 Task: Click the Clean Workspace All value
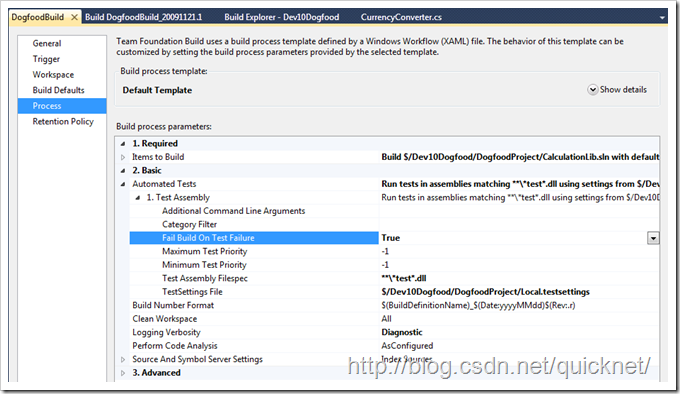(x=386, y=319)
